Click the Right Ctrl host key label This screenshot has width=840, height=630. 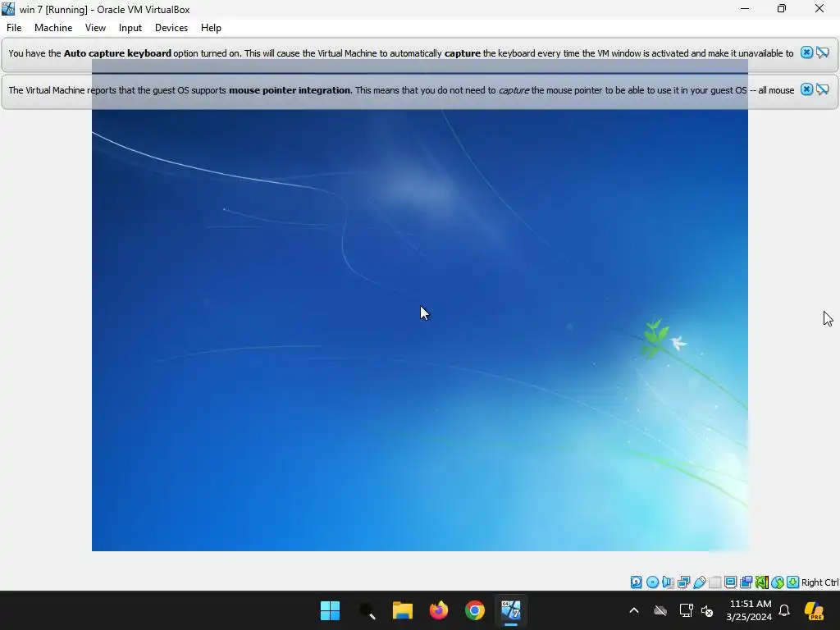click(x=819, y=582)
